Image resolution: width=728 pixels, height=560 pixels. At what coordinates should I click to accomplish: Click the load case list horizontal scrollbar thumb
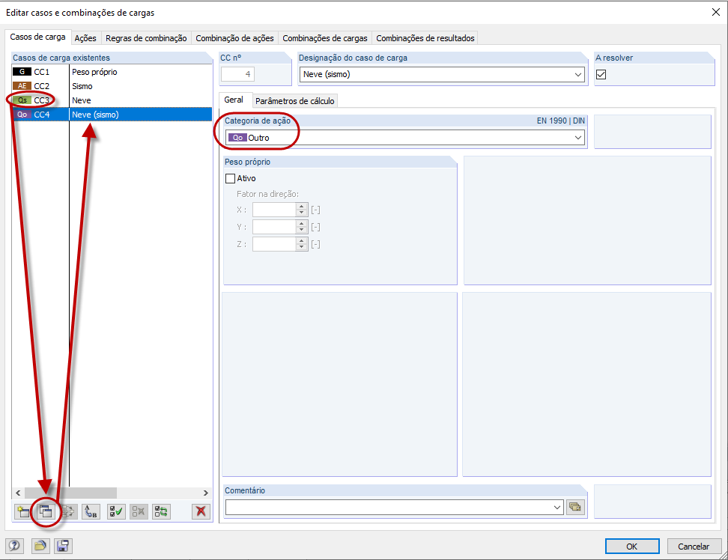(x=70, y=493)
